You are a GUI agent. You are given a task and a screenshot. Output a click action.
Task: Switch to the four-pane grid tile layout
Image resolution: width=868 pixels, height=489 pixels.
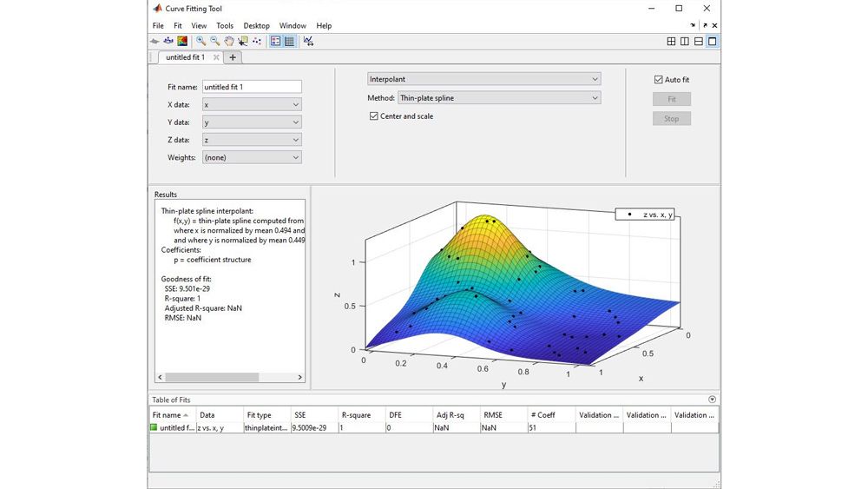(x=671, y=41)
